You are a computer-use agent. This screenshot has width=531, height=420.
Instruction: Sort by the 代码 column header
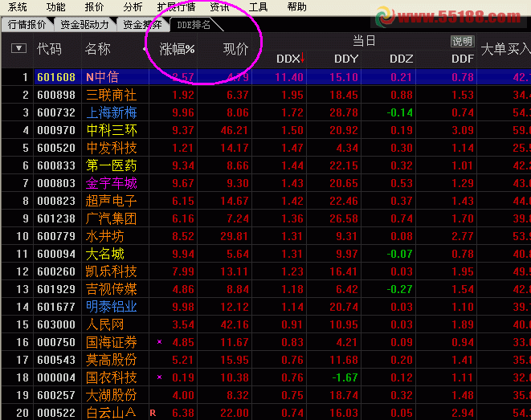50,49
